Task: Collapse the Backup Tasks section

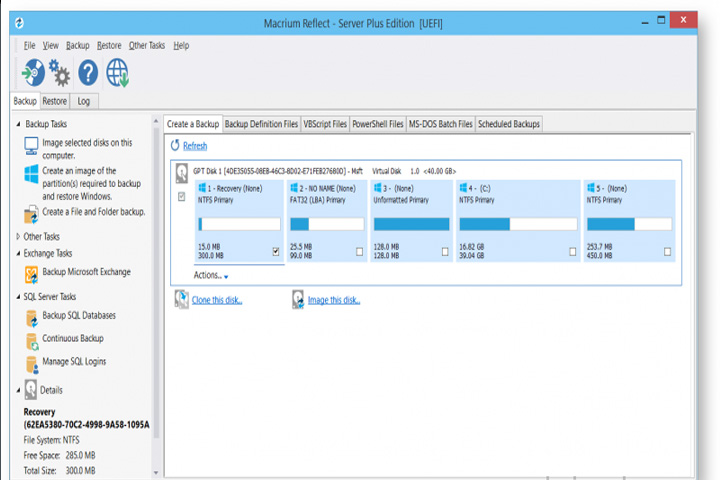Action: (18, 124)
